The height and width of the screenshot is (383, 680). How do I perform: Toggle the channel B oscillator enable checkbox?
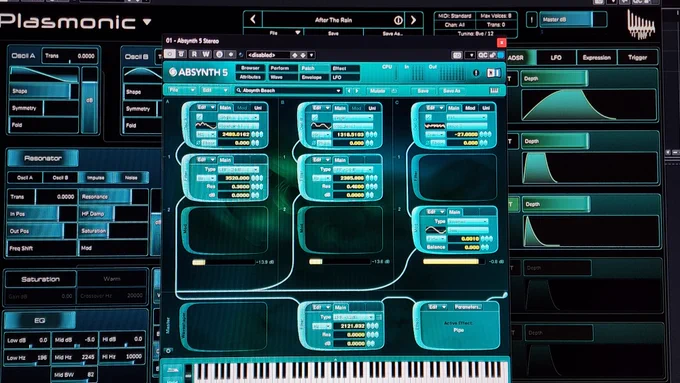[x=315, y=117]
